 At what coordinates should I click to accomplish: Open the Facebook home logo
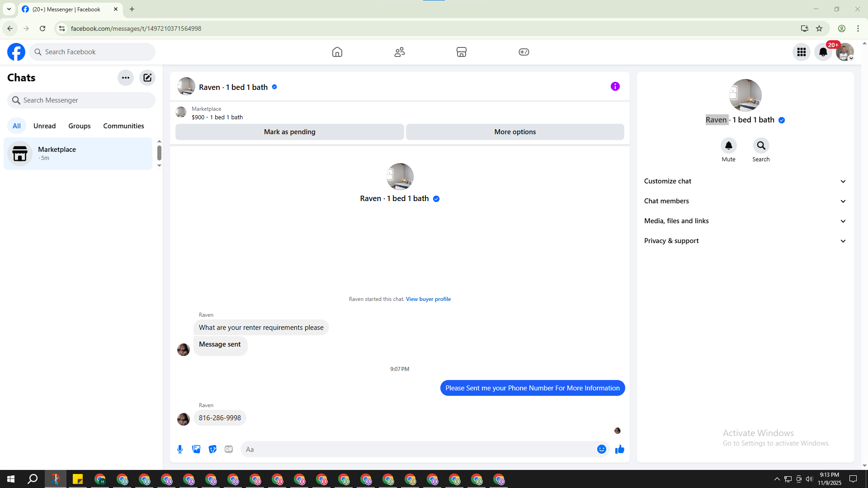tap(16, 52)
